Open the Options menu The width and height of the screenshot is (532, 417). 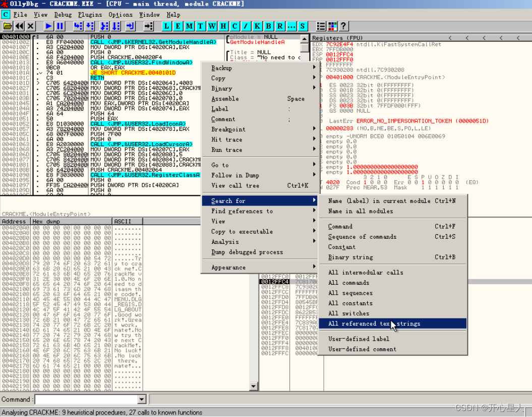tap(121, 15)
